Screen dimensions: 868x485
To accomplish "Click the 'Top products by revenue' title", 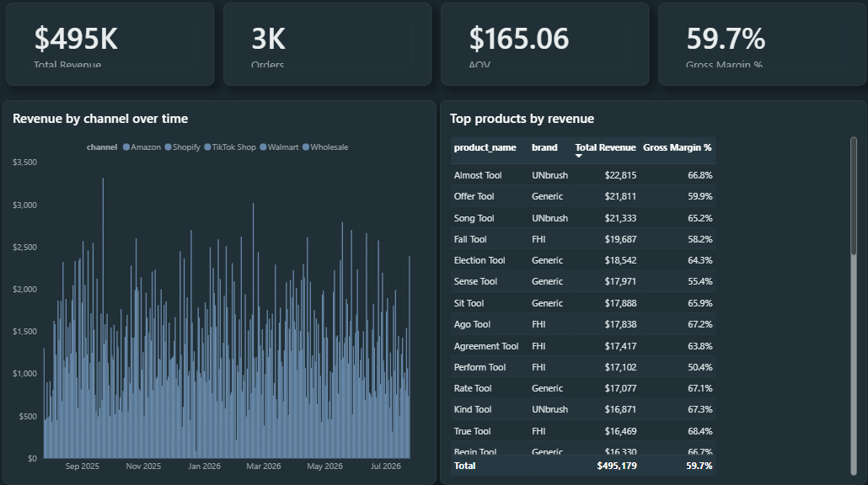I will 522,119.
